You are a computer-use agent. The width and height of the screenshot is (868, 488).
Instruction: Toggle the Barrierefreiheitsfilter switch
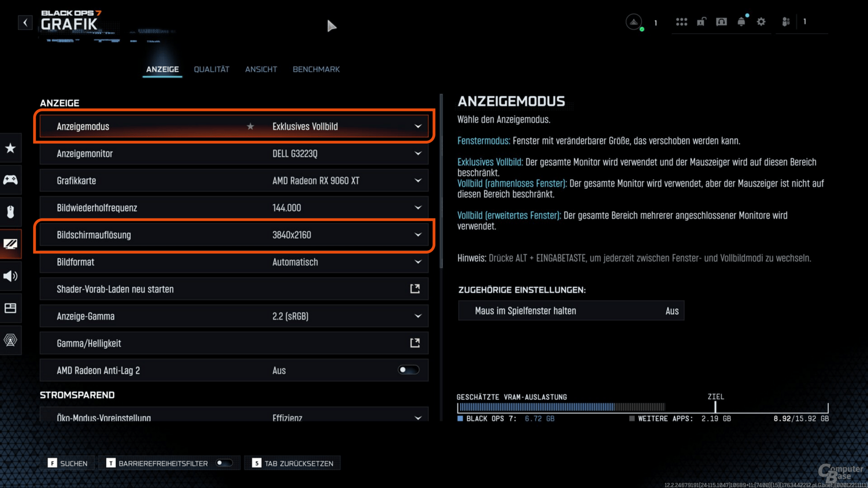pos(224,463)
